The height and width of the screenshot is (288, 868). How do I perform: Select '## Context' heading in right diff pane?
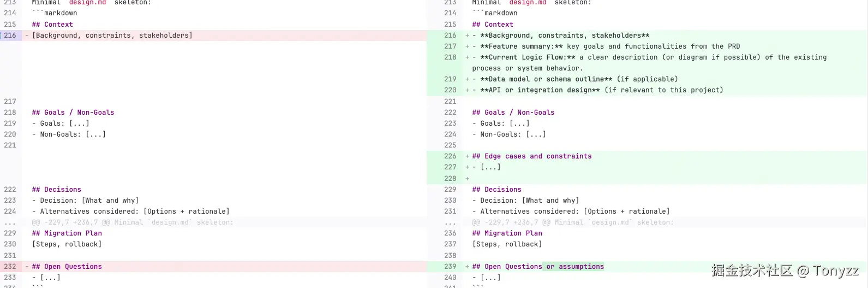coord(493,25)
